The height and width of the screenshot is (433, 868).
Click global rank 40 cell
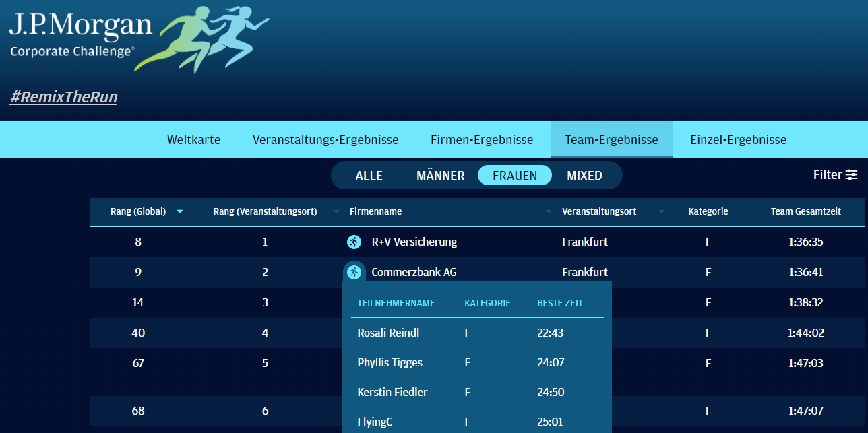pos(138,333)
